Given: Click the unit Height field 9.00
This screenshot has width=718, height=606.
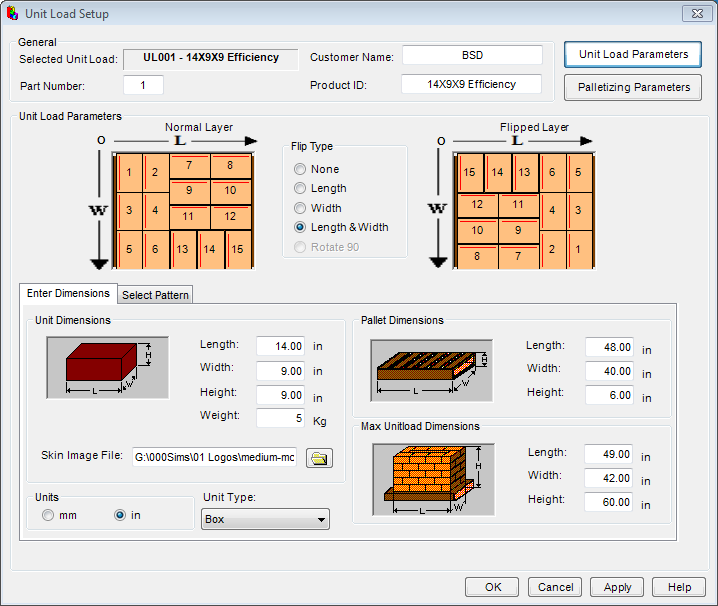Looking at the screenshot, I should click(x=280, y=395).
